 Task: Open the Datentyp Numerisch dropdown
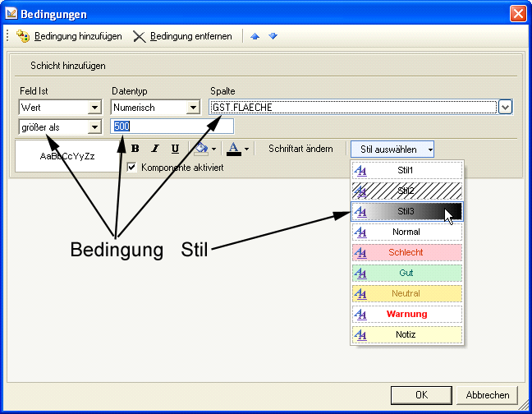tap(193, 108)
